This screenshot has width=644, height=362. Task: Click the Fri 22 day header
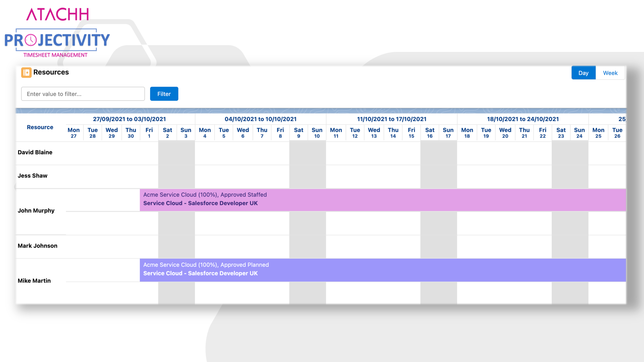pos(542,133)
